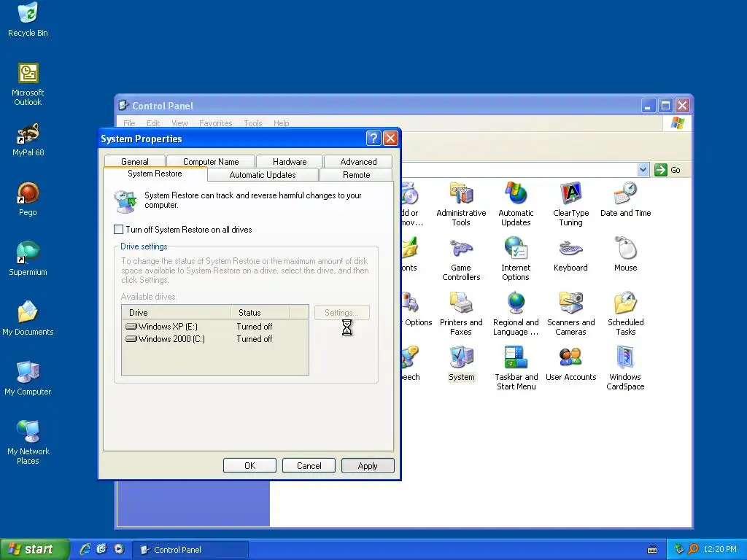The image size is (747, 560).
Task: Open Game Controllers applet
Action: (461, 259)
